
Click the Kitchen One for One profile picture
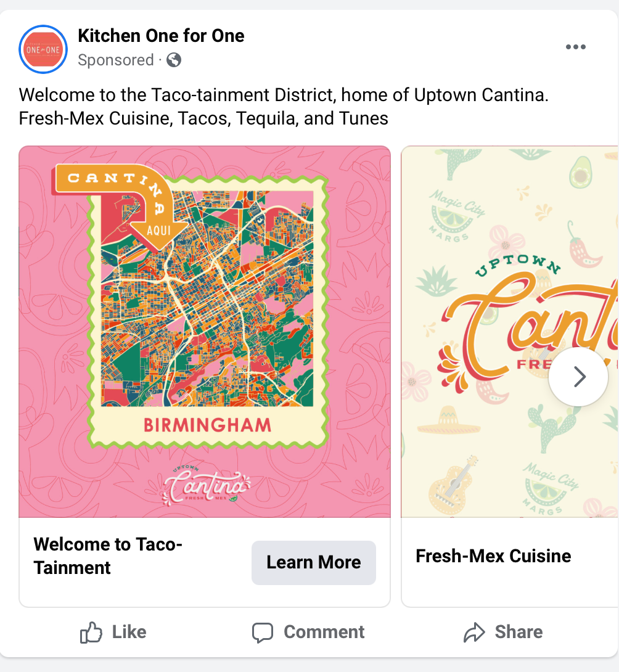[x=43, y=49]
